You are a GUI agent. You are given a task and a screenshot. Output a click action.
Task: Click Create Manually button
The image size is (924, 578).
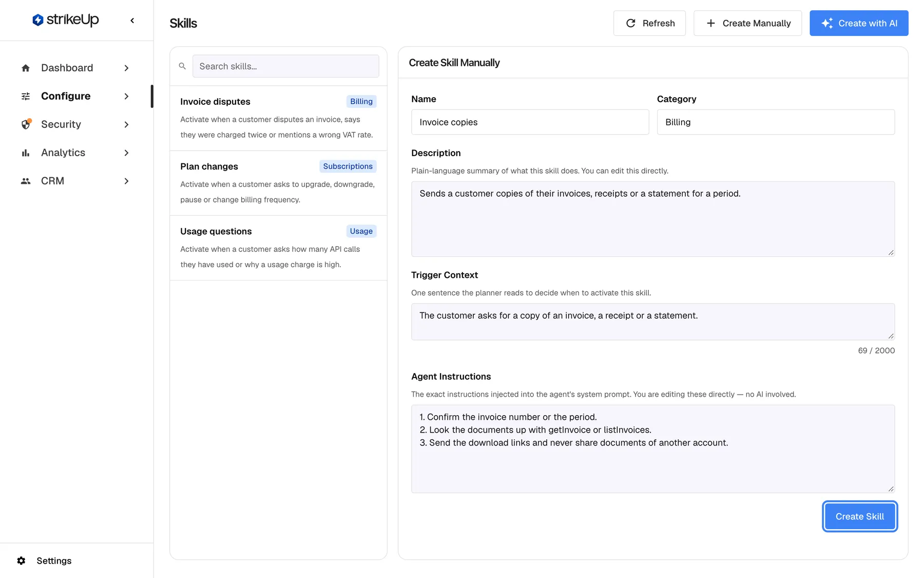pyautogui.click(x=747, y=23)
